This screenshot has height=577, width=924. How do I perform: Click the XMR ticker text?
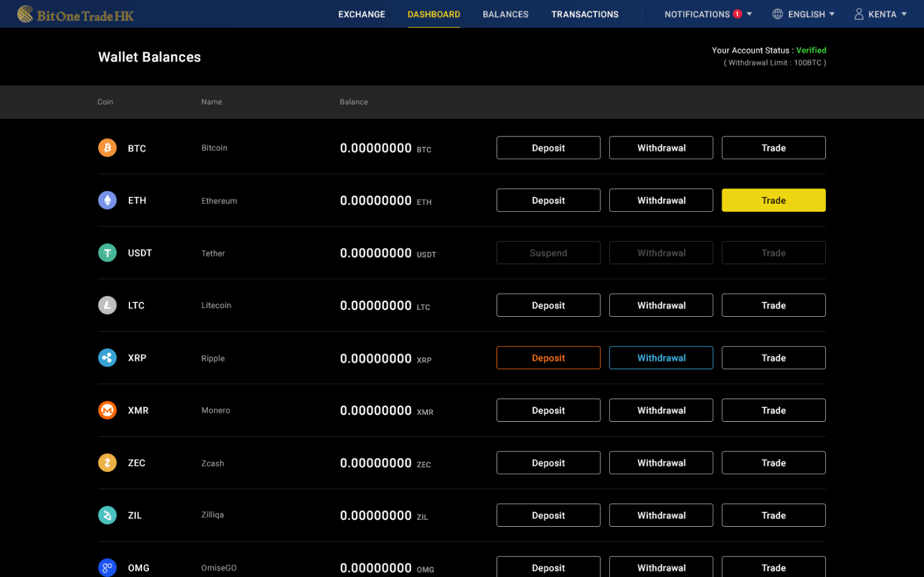tap(138, 410)
